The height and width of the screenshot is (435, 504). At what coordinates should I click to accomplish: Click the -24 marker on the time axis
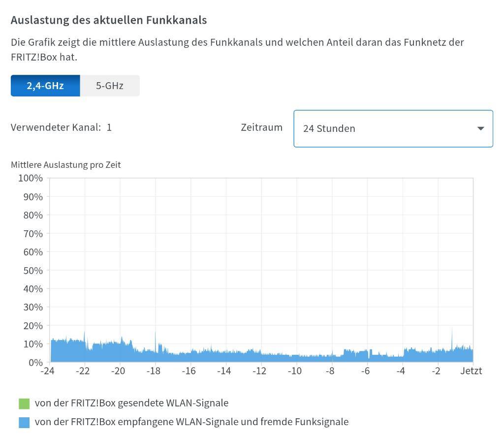click(x=47, y=371)
